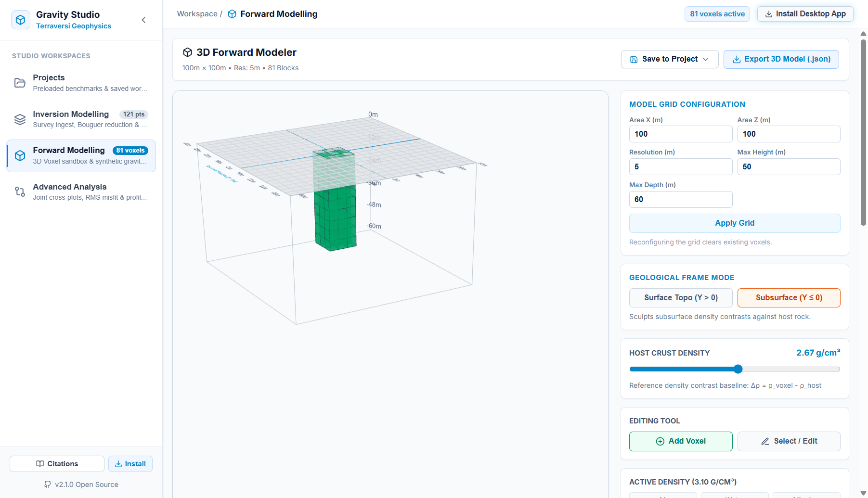
Task: Click the sidebar Install button
Action: tap(130, 464)
